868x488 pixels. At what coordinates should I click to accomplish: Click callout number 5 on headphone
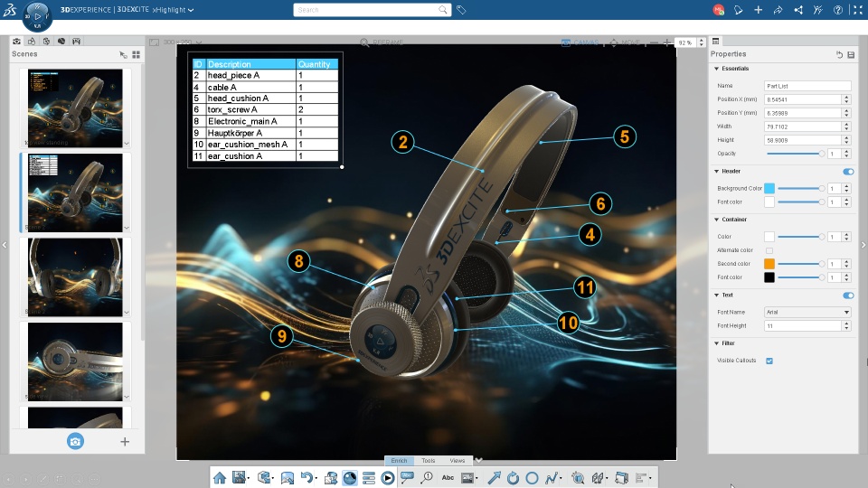pos(625,136)
